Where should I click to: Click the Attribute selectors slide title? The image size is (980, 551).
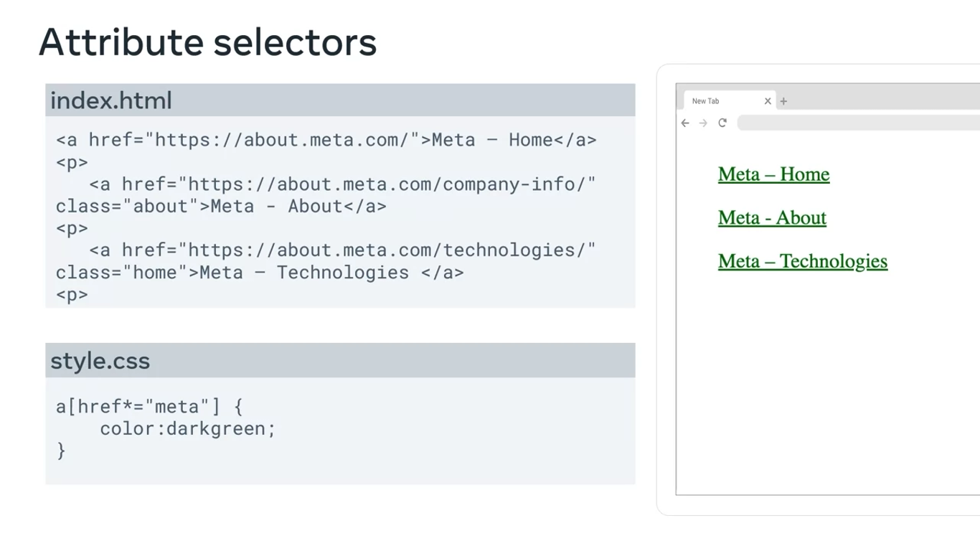pos(207,42)
